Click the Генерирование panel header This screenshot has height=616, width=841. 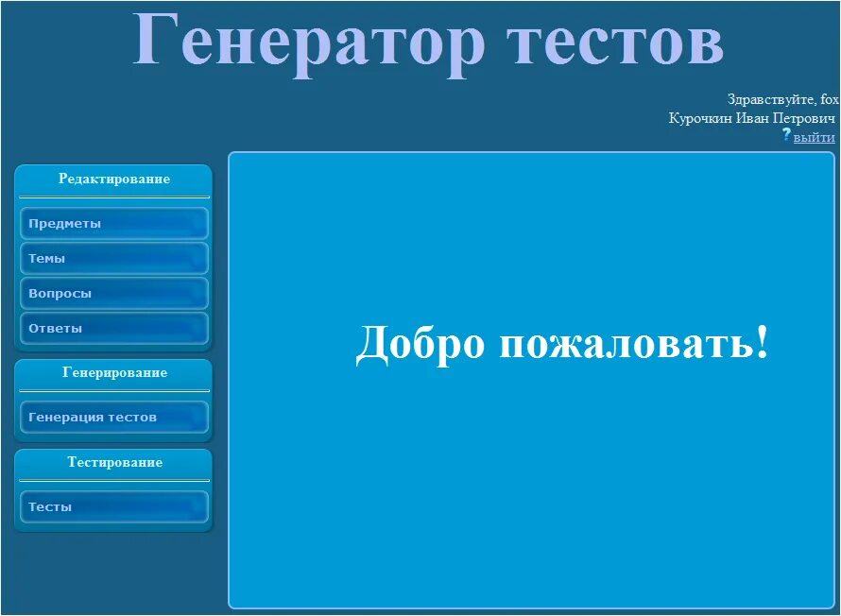[x=114, y=372]
